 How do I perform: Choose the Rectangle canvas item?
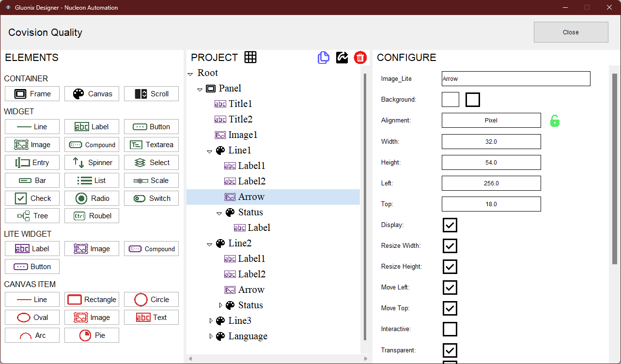pos(92,299)
